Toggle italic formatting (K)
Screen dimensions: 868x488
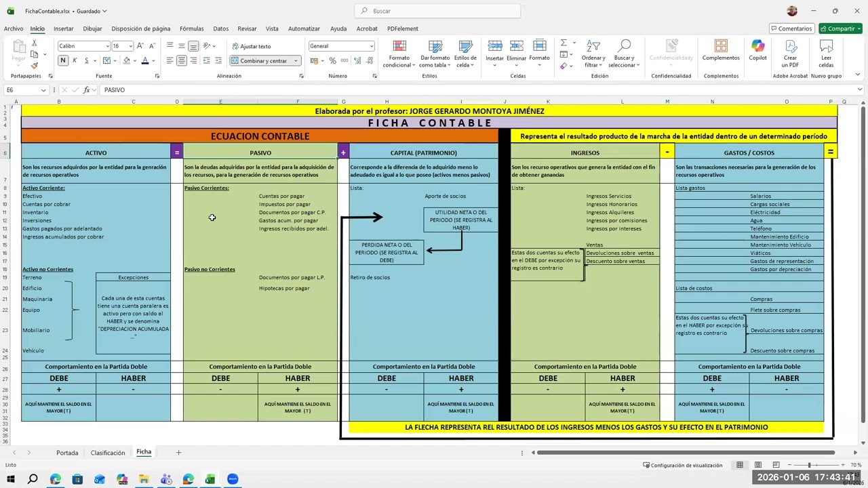tap(75, 60)
